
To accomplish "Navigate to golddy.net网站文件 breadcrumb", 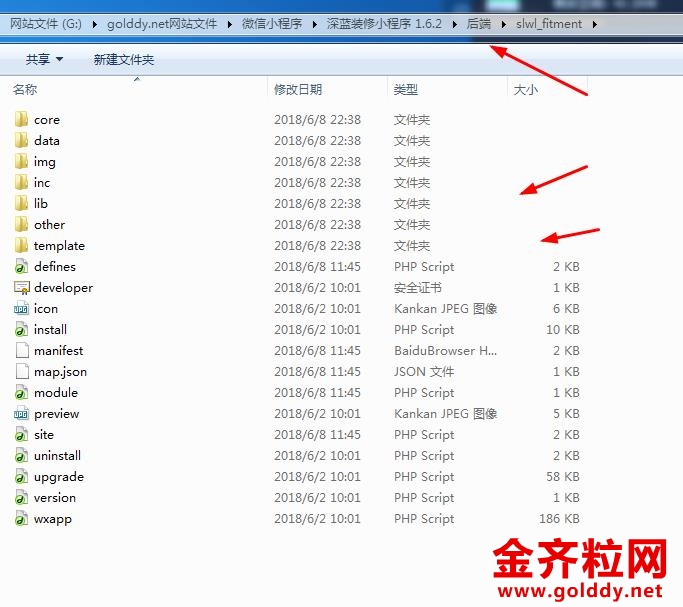I will (x=162, y=24).
